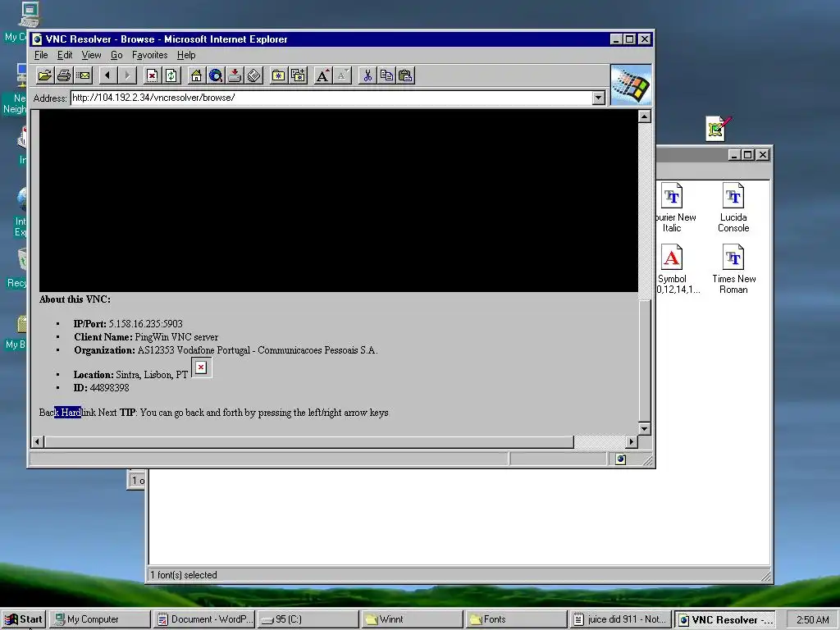Screen dimensions: 840x630
Task: Click the IP/Port value 5.158.16.235:5903
Action: pyautogui.click(x=145, y=323)
